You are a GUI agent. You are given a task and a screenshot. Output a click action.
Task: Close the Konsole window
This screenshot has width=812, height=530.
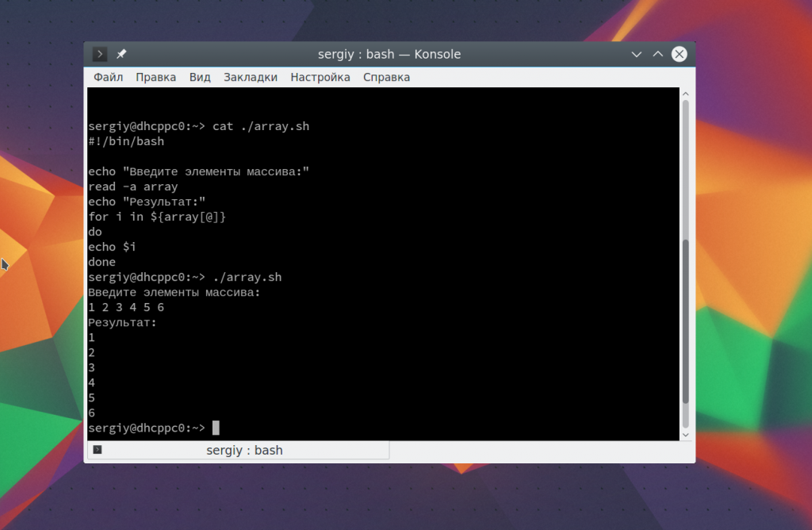click(x=679, y=54)
